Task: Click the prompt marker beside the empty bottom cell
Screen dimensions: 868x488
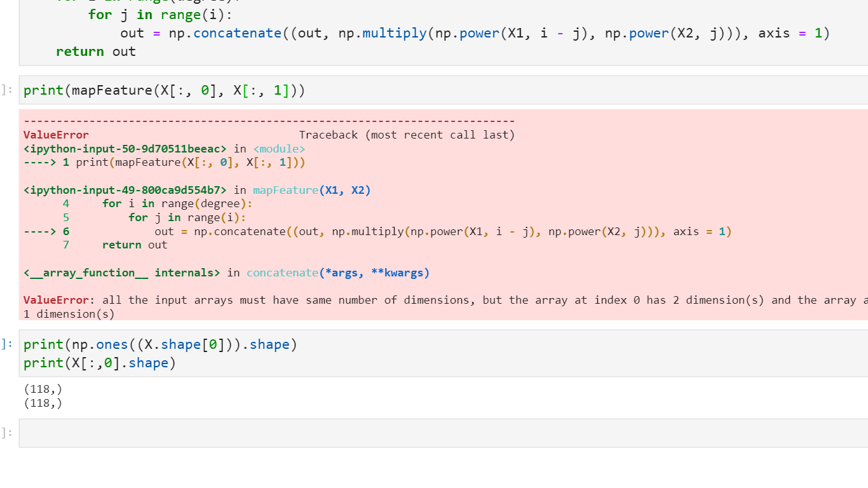Action: (6, 433)
